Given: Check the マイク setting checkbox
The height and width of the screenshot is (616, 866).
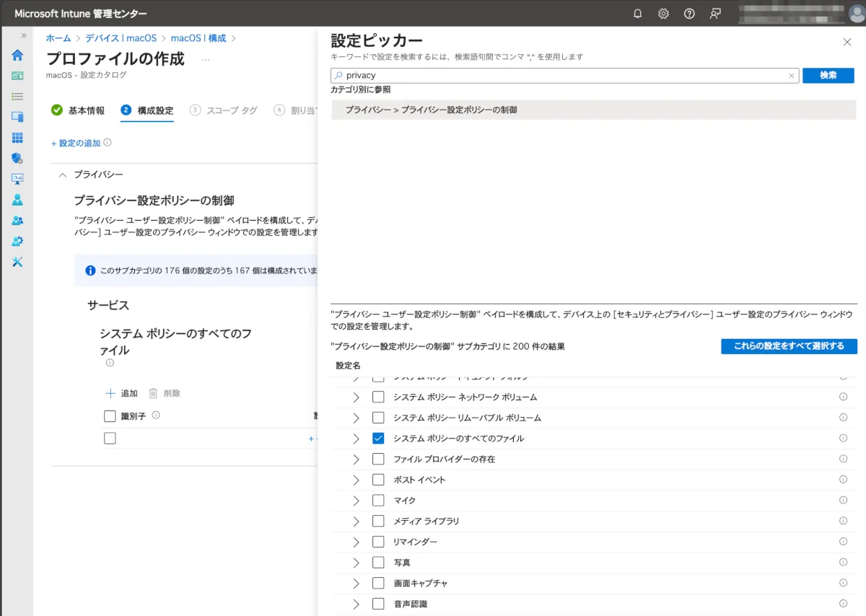Looking at the screenshot, I should tap(378, 501).
